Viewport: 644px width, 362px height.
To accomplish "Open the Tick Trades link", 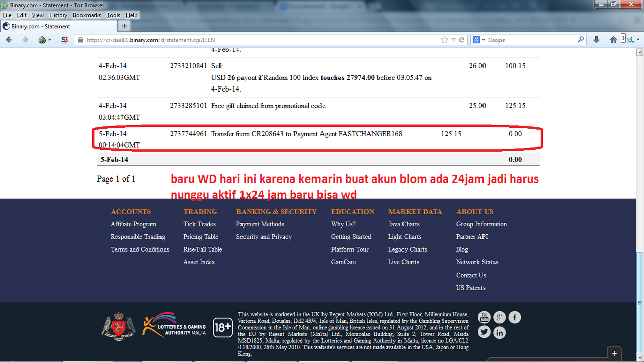I will 200,224.
